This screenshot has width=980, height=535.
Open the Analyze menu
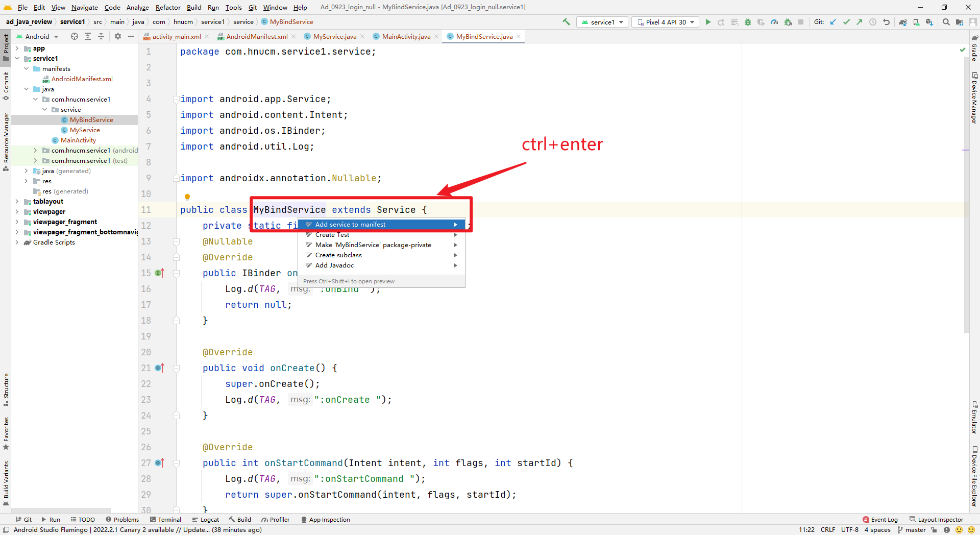point(137,7)
